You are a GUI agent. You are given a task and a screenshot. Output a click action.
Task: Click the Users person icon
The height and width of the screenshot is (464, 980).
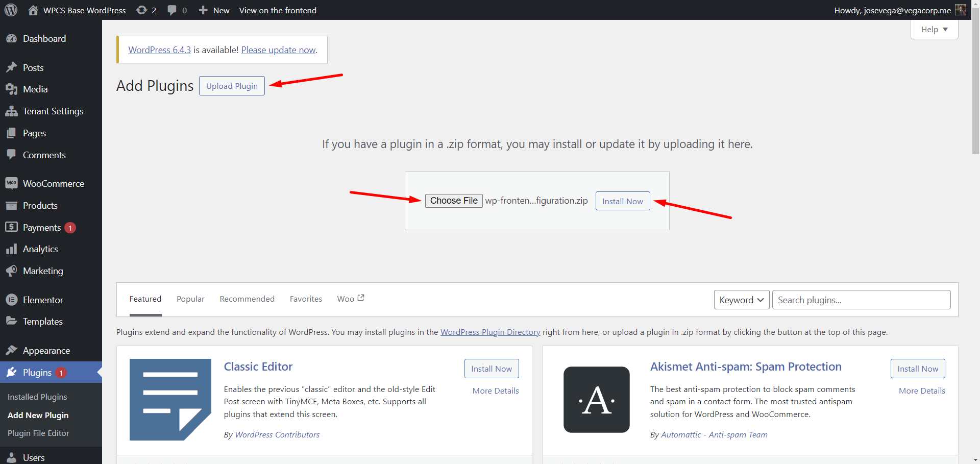click(11, 458)
